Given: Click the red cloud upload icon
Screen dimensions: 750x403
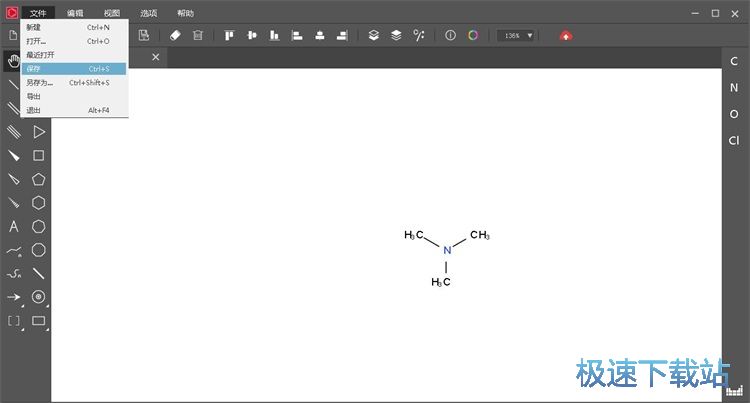Looking at the screenshot, I should 566,35.
